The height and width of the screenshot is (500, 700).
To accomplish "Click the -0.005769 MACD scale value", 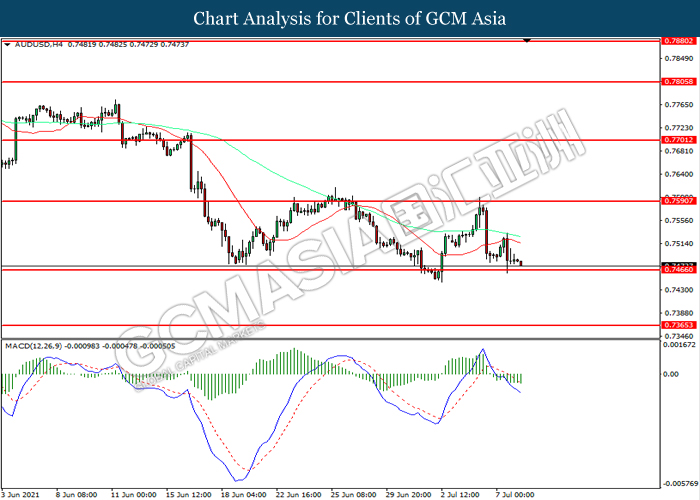I will (680, 483).
